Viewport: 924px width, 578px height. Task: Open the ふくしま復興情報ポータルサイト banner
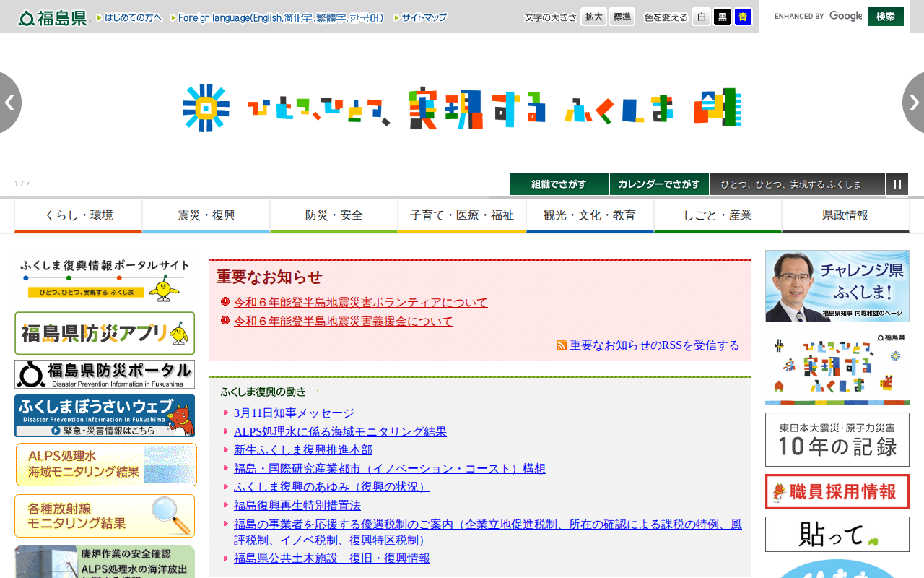(x=104, y=277)
